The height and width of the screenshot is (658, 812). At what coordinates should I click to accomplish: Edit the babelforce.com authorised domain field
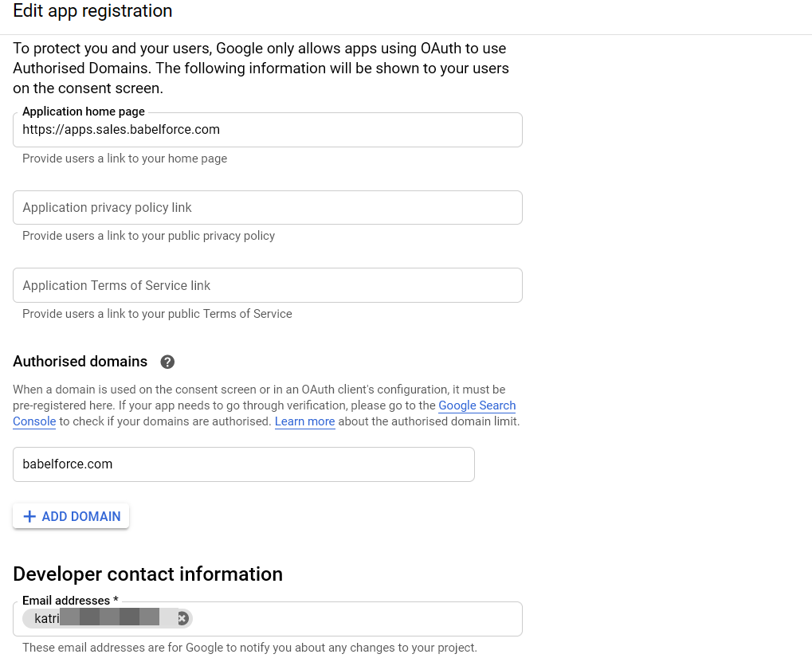[x=243, y=464]
